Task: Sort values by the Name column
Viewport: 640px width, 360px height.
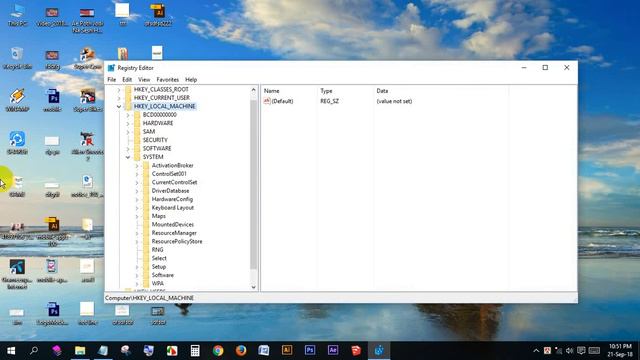Action: click(289, 91)
